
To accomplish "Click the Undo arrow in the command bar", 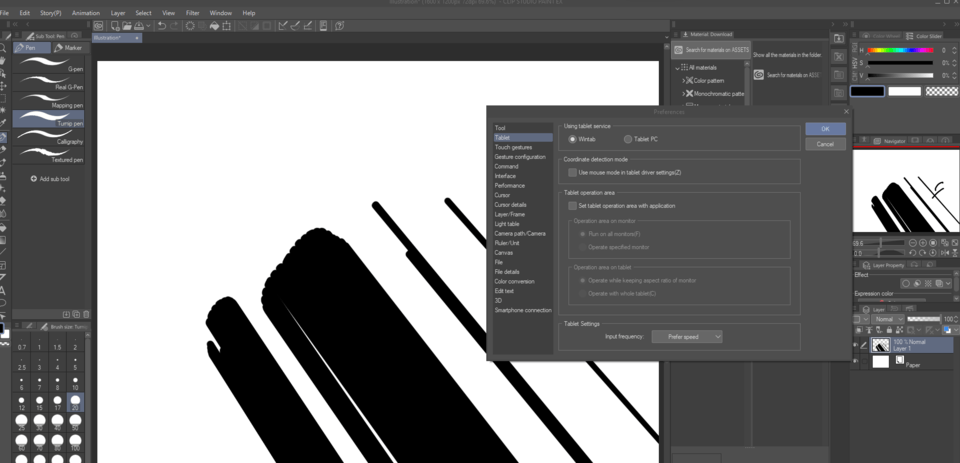I will pos(163,25).
